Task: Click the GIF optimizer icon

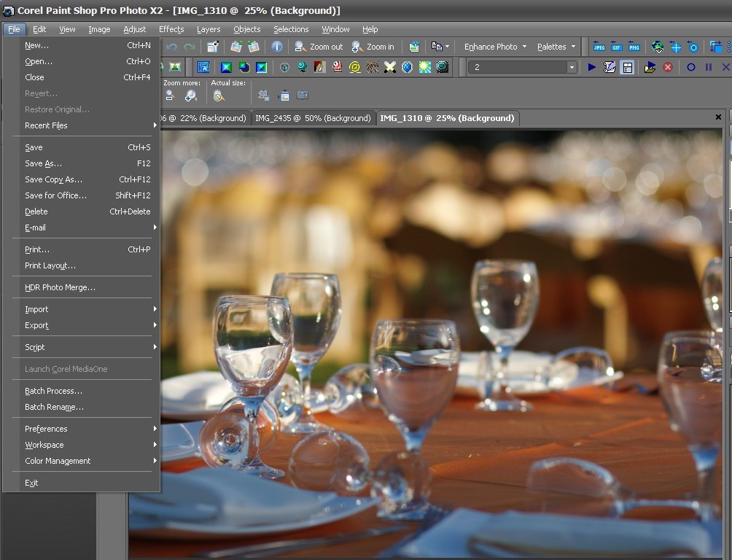Action: 616,47
